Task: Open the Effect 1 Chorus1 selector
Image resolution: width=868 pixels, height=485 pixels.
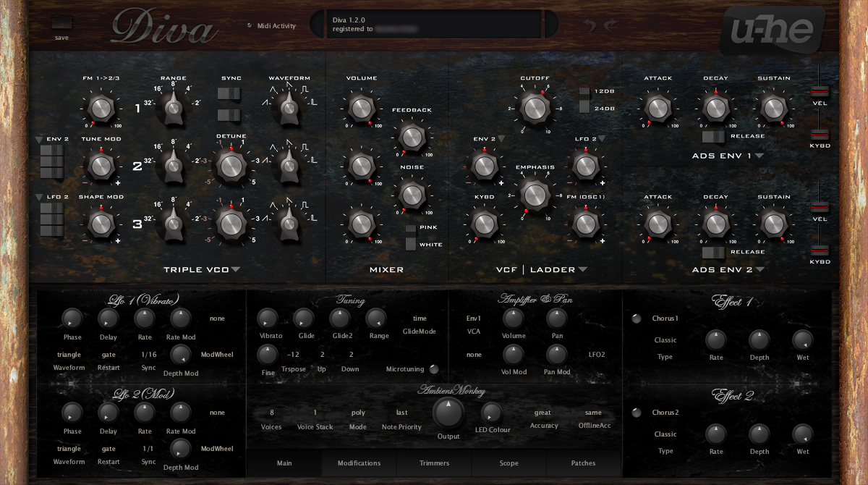Action: 665,319
